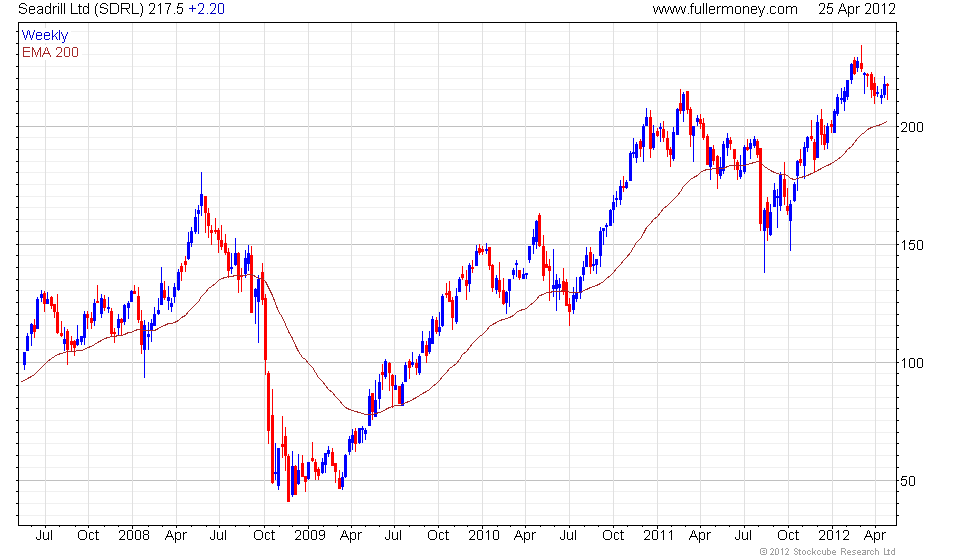This screenshot has height=560, width=980.
Task: Select the Weekly timeframe label
Action: tap(44, 36)
